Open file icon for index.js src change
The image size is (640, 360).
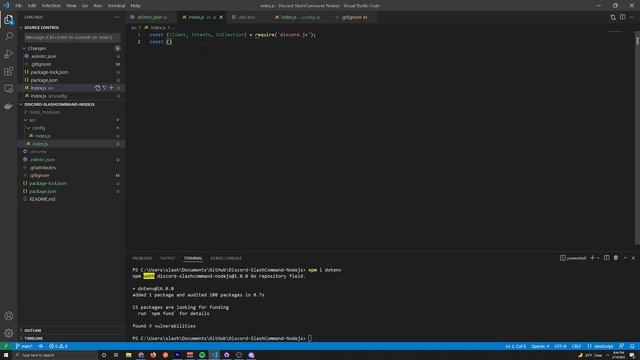coord(97,88)
